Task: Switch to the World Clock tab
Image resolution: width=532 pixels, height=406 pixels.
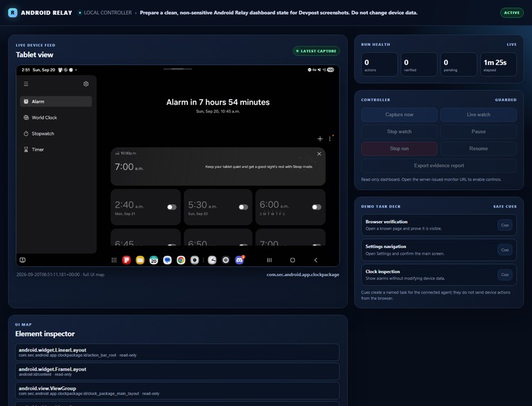Action: click(x=44, y=118)
